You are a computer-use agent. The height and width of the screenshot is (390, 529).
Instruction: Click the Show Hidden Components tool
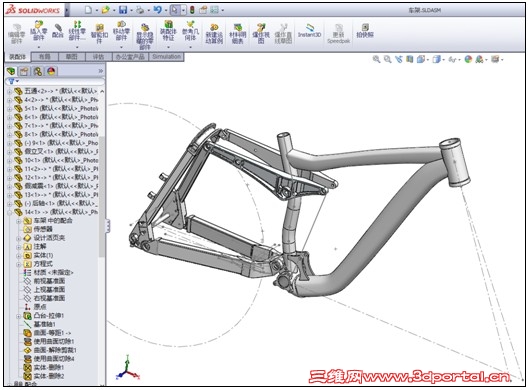[144, 37]
